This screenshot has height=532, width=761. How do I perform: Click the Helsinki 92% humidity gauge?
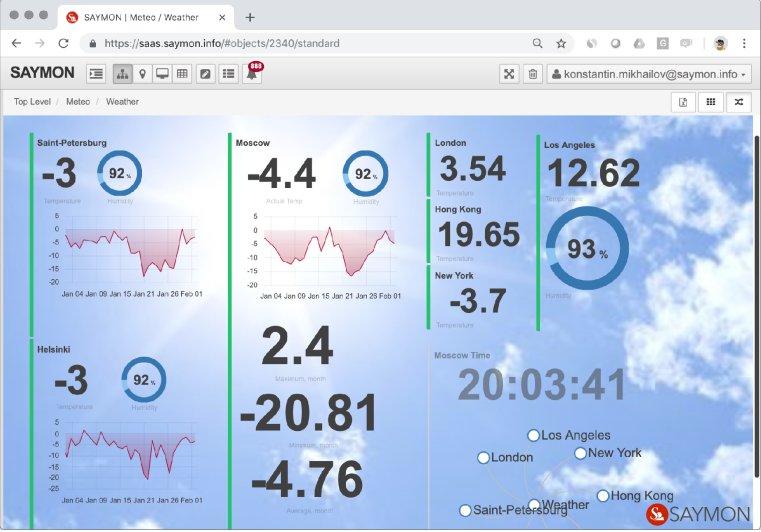(144, 380)
